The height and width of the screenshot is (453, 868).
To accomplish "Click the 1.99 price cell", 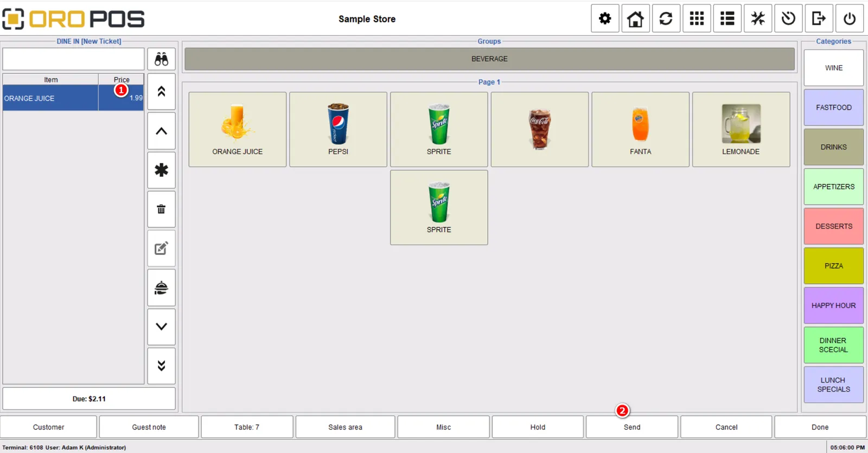I will point(122,98).
